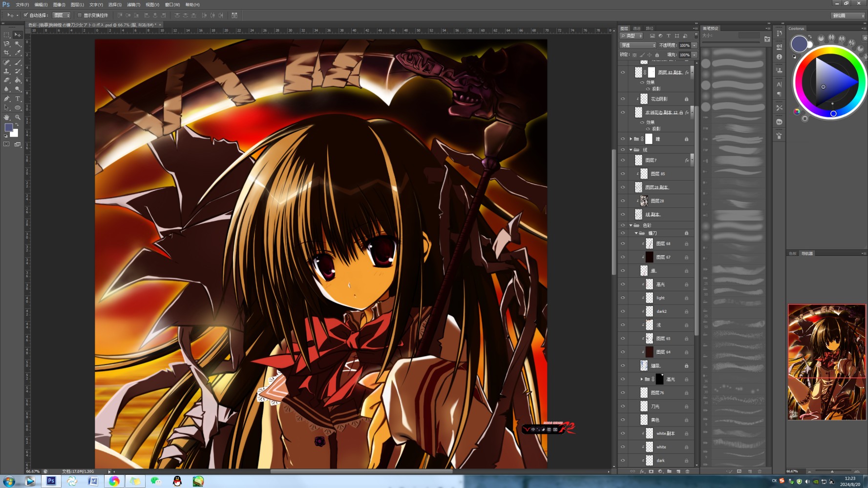
Task: Open the 文件(F) menu
Action: click(x=22, y=4)
